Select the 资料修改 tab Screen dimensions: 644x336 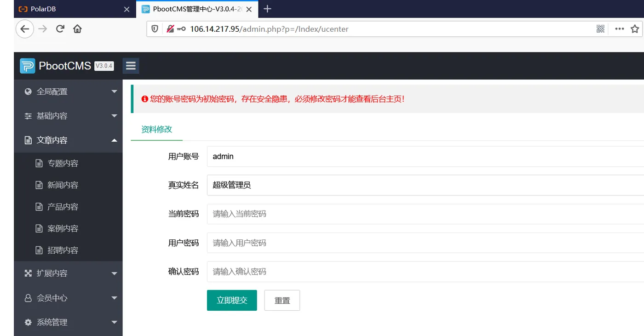tap(156, 129)
